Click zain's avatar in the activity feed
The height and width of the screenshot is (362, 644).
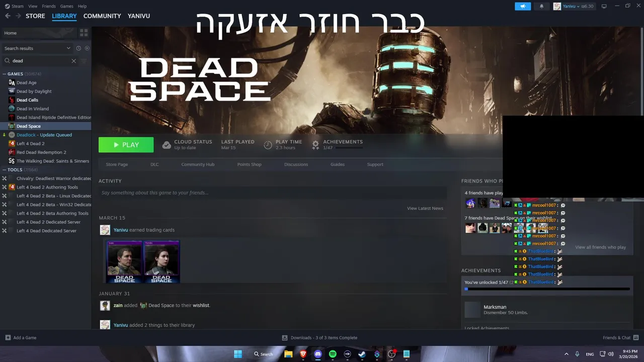tap(105, 306)
